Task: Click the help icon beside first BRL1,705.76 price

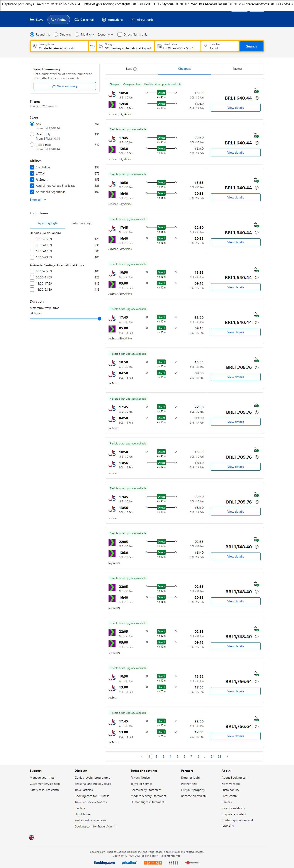Action: [257, 367]
